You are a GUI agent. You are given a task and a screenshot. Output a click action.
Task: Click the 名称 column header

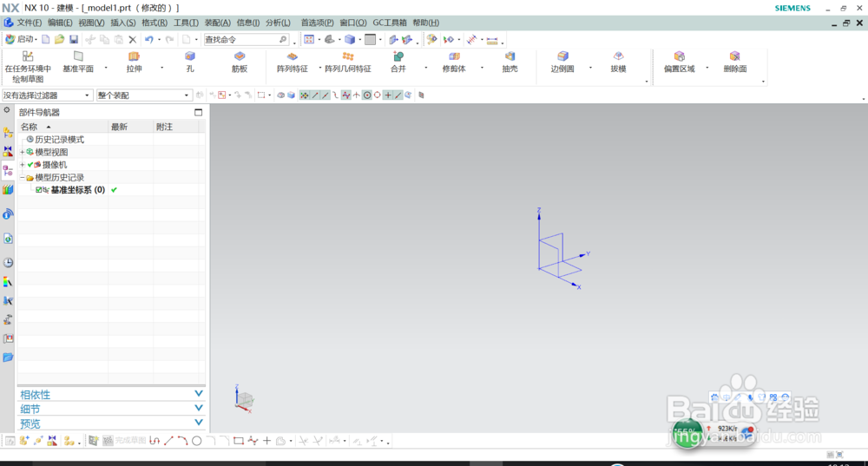[x=62, y=127]
